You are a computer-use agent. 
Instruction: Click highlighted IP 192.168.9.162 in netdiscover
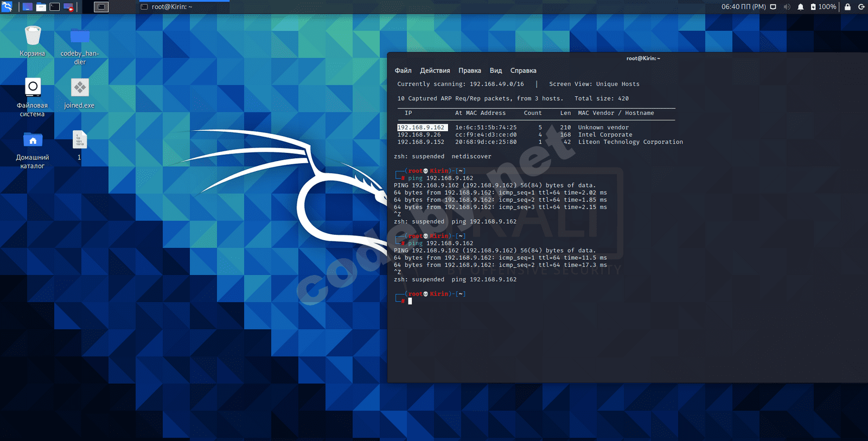(422, 127)
